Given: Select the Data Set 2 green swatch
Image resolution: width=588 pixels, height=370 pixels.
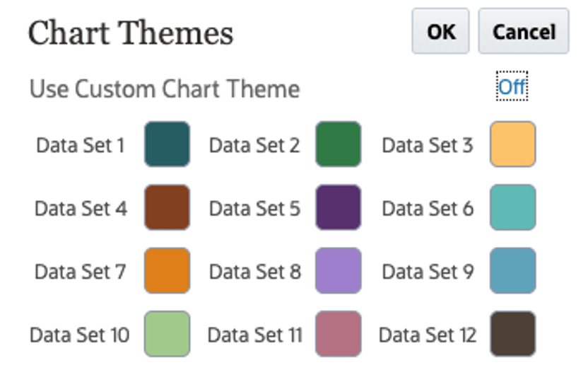Looking at the screenshot, I should tap(339, 144).
